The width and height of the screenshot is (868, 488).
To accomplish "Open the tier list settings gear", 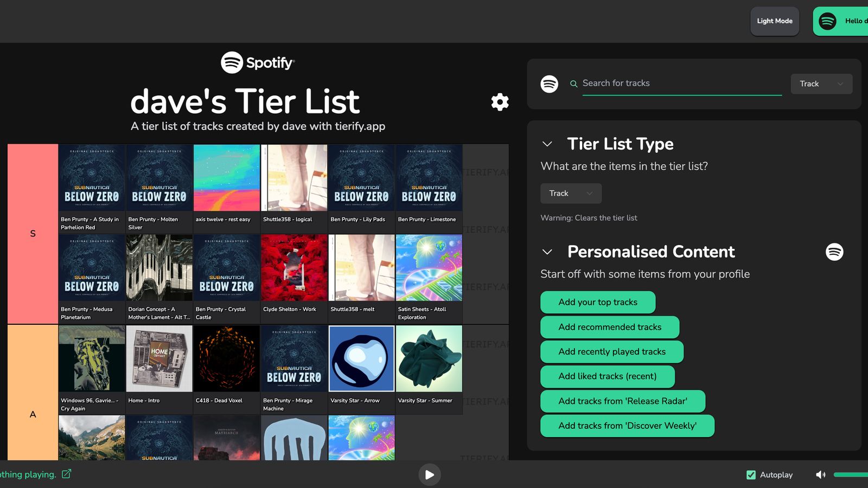I will [500, 102].
